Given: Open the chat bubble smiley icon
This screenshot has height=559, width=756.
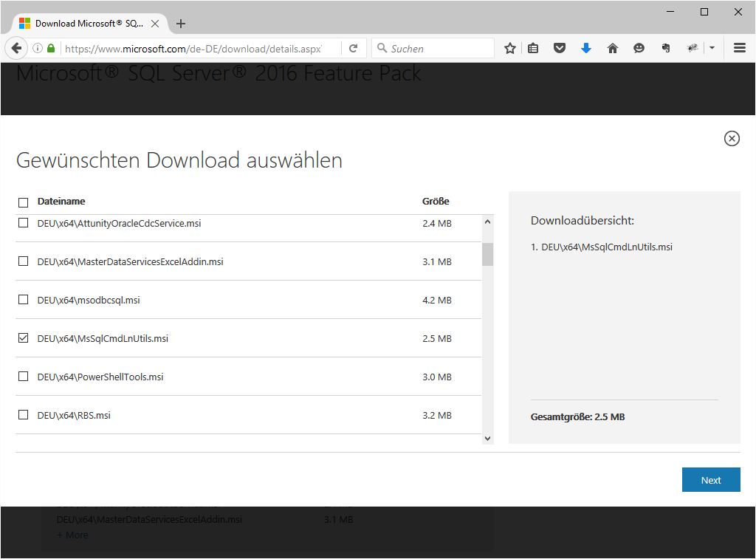Looking at the screenshot, I should (x=639, y=48).
